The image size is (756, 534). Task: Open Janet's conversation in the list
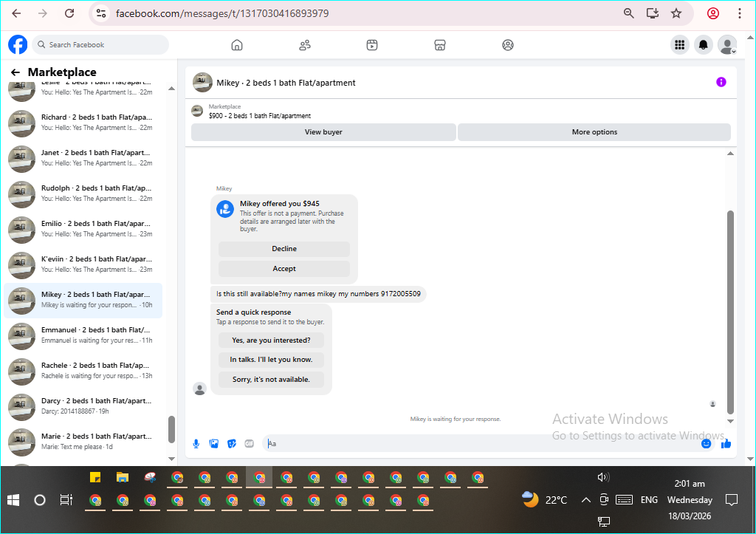(x=83, y=160)
